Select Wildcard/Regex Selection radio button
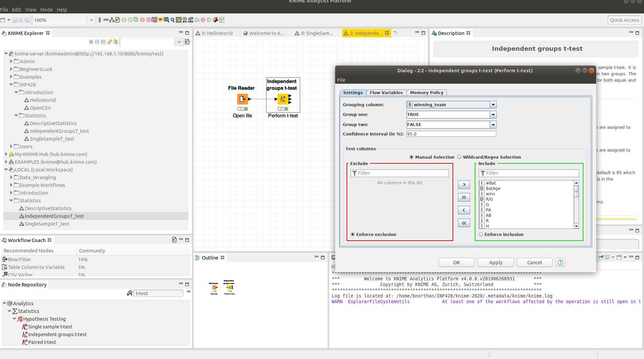644x359 pixels. (459, 157)
